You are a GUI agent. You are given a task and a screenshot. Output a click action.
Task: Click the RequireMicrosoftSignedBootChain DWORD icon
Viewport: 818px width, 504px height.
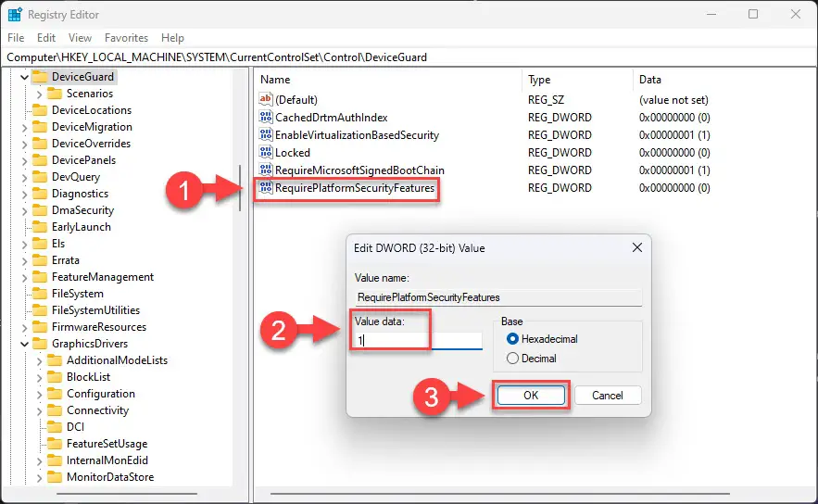tap(266, 170)
